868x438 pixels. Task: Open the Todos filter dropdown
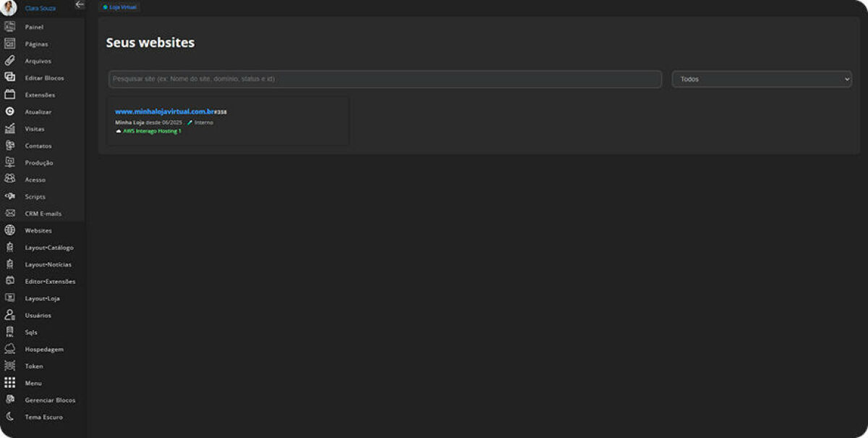coord(761,79)
